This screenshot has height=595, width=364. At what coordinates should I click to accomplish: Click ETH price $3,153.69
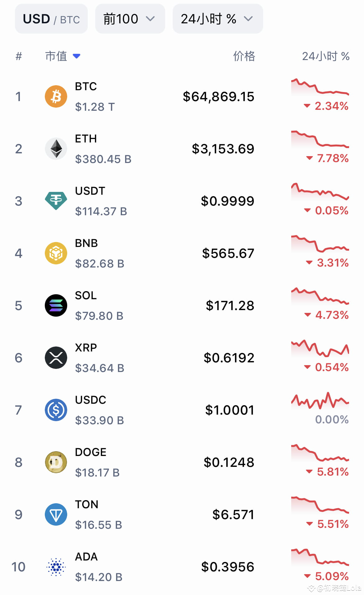pyautogui.click(x=223, y=149)
